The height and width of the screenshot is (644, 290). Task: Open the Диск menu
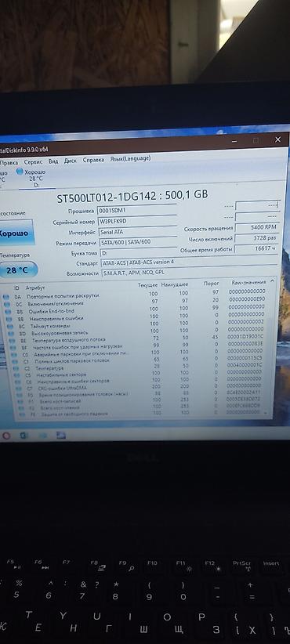(71, 161)
